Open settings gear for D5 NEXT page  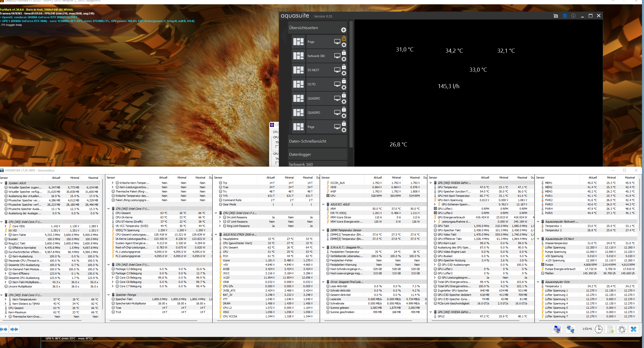[344, 73]
